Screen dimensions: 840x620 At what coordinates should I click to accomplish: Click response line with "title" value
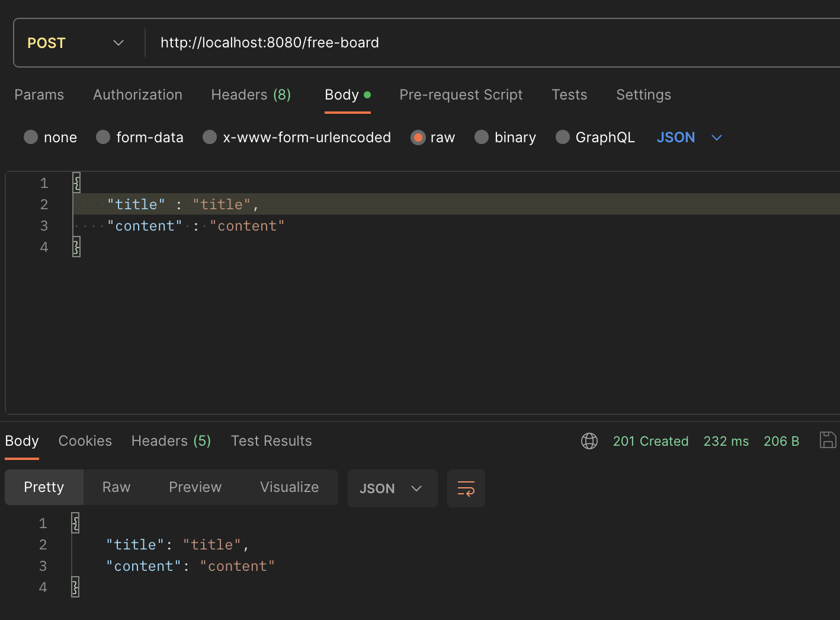pyautogui.click(x=178, y=544)
